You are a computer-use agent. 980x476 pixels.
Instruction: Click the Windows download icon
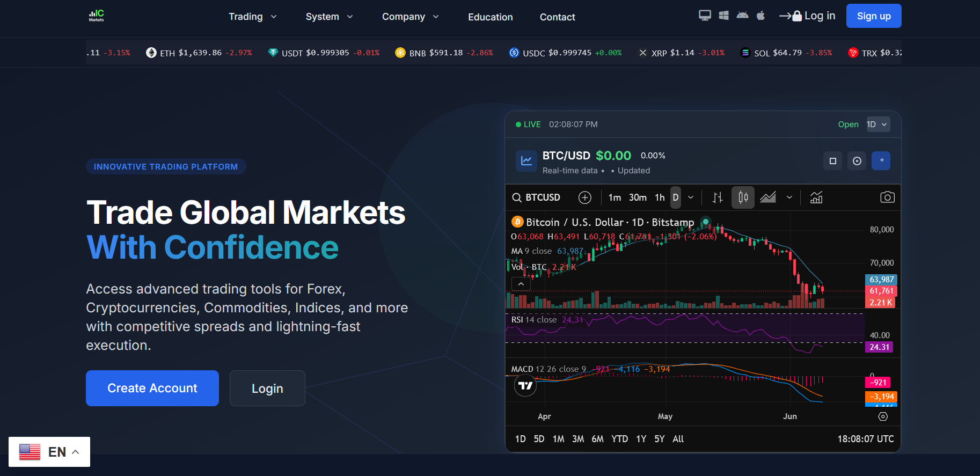[x=723, y=16]
